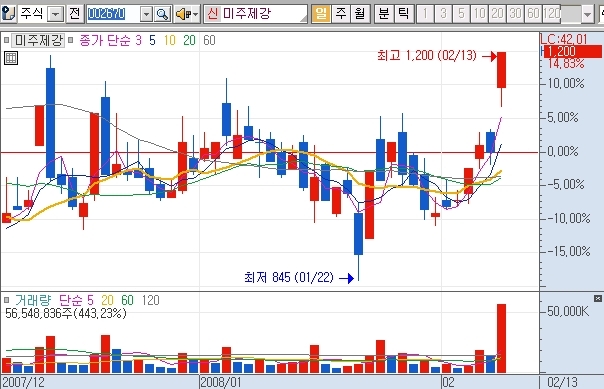604x389 pixels.
Task: Expand the stock code history dropdown
Action: click(146, 15)
